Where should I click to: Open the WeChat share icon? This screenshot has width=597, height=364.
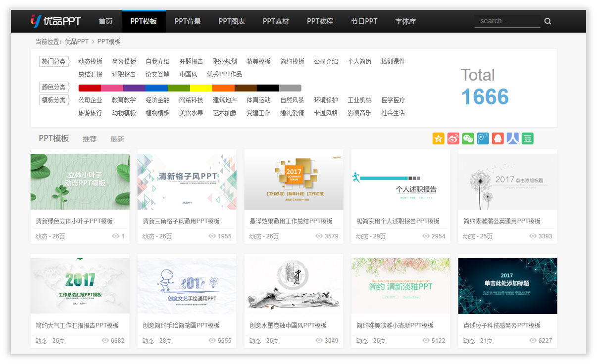click(468, 138)
